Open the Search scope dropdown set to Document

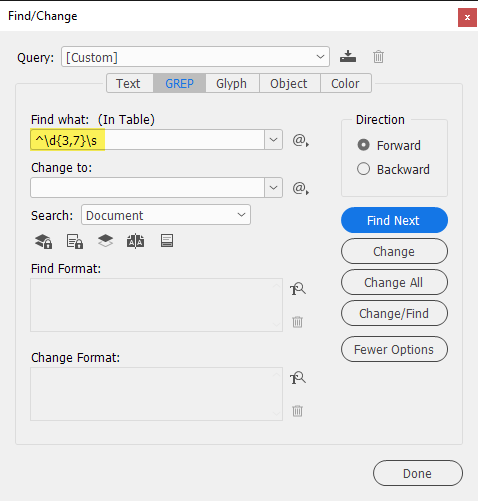pyautogui.click(x=166, y=215)
